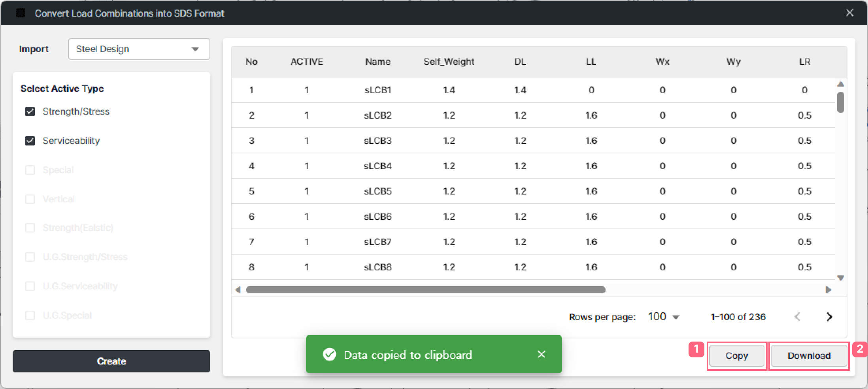Uncheck the Serviceability checkbox
Image resolution: width=868 pixels, height=389 pixels.
(x=30, y=141)
